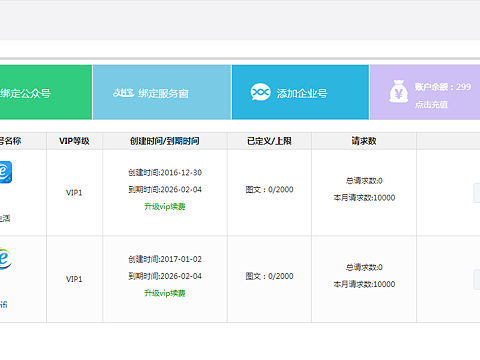Screen dimensions: 480x360
Task: Click 创建时间:2017-01-02 text
Action: (165, 259)
